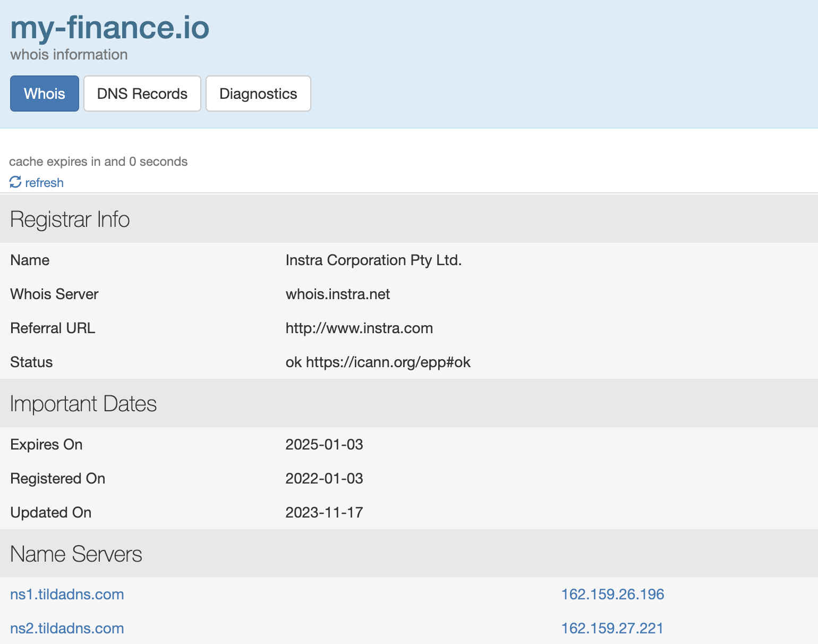Click the Status row label

(31, 362)
